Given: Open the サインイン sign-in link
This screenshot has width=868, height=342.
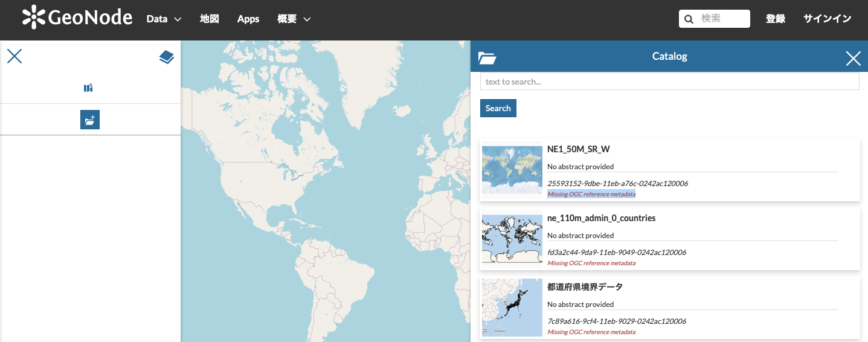Looking at the screenshot, I should point(827,19).
